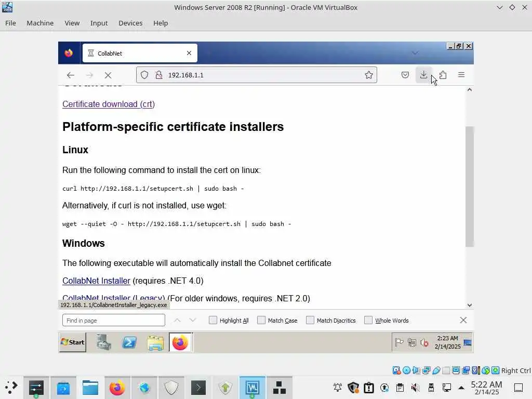Screen dimensions: 532x399
Task: Click the muted volume icon in guest tray
Action: click(x=424, y=343)
